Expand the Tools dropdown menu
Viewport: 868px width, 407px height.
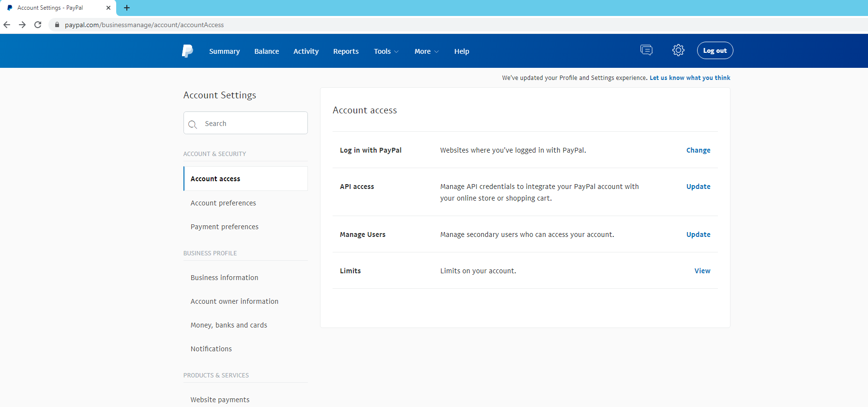click(386, 51)
